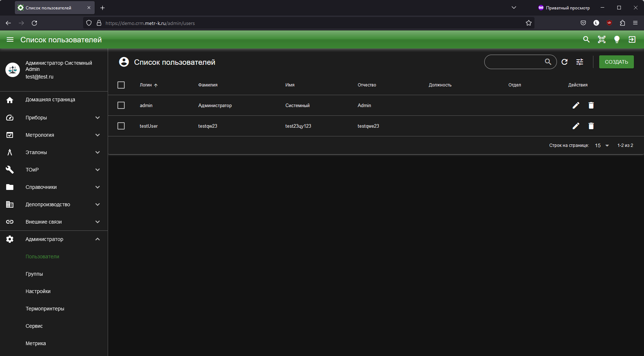Click the building icon for Делопроизводство

point(10,204)
